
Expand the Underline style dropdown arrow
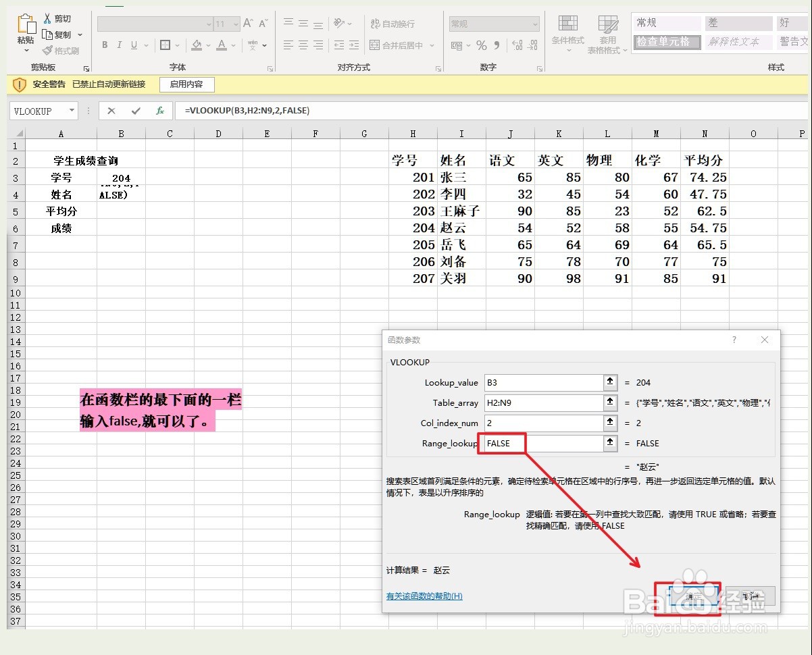(x=145, y=45)
